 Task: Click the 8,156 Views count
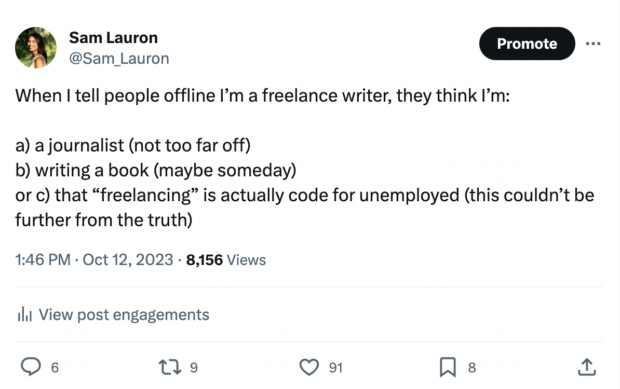click(x=226, y=260)
